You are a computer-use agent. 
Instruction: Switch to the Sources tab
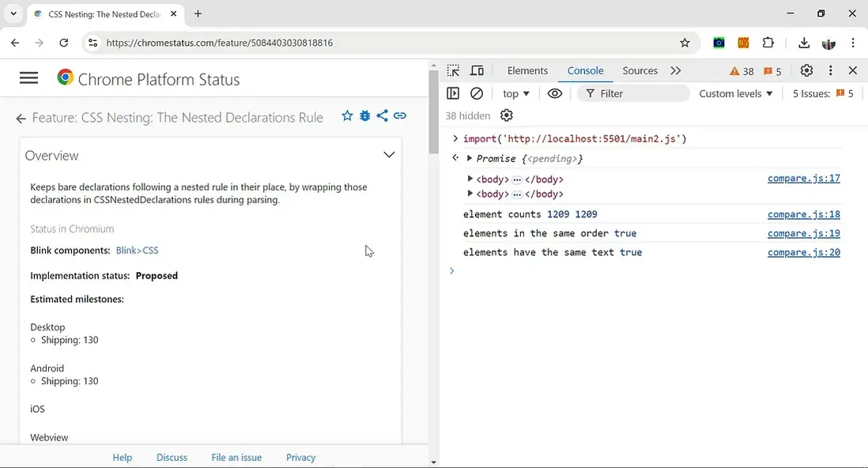tap(640, 70)
